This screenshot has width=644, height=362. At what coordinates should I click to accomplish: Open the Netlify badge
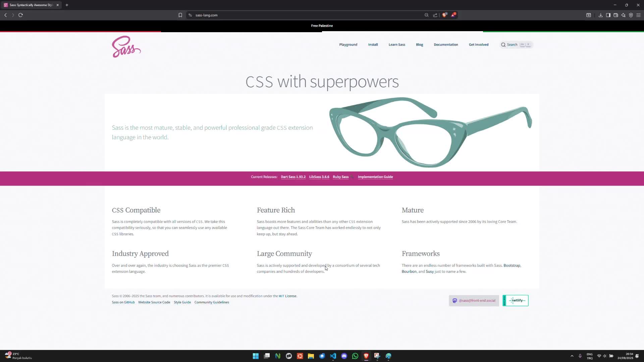516,301
